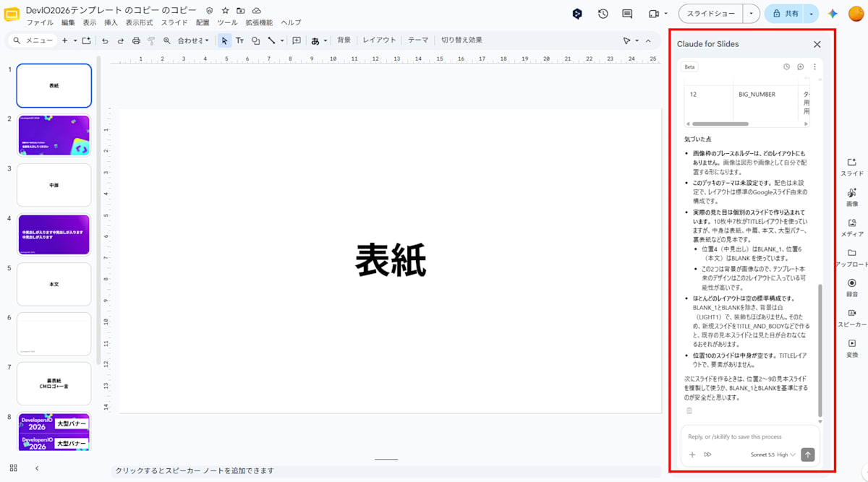Open the user account avatar
This screenshot has height=482, width=868.
coord(855,14)
